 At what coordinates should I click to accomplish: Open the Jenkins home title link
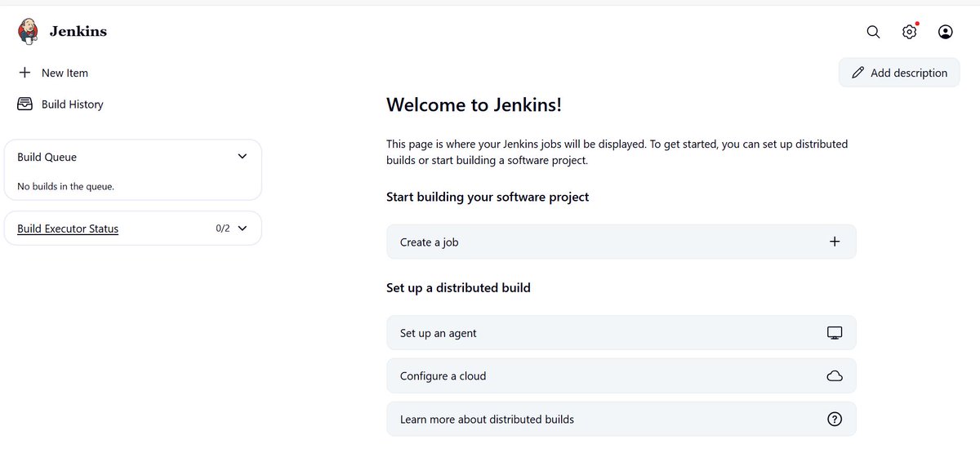pos(78,32)
